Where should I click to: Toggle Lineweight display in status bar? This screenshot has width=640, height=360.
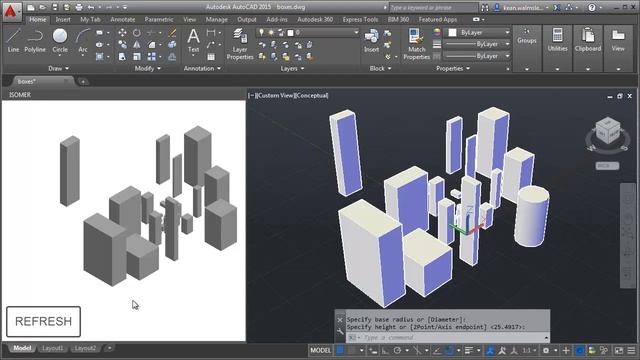[x=468, y=351]
